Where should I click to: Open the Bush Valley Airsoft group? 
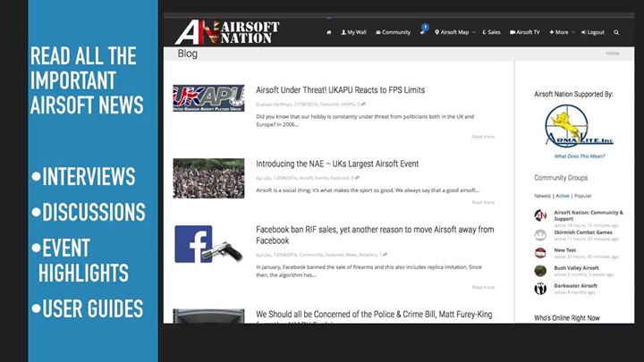click(576, 268)
